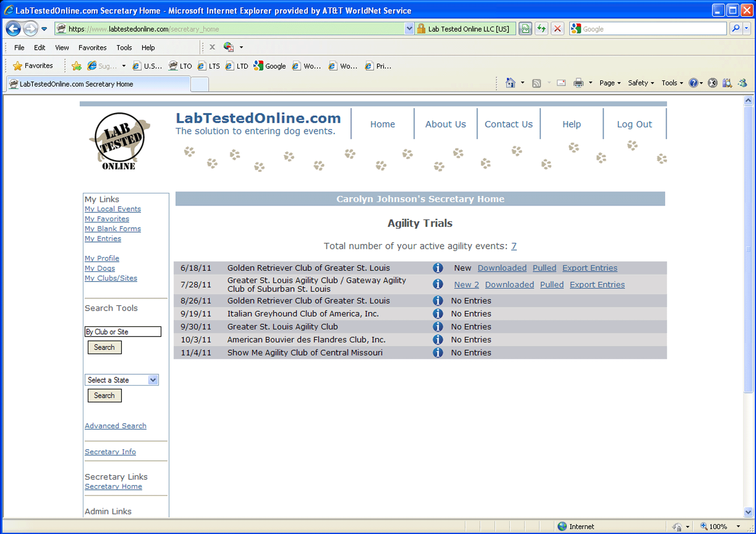Open the View menu

62,47
